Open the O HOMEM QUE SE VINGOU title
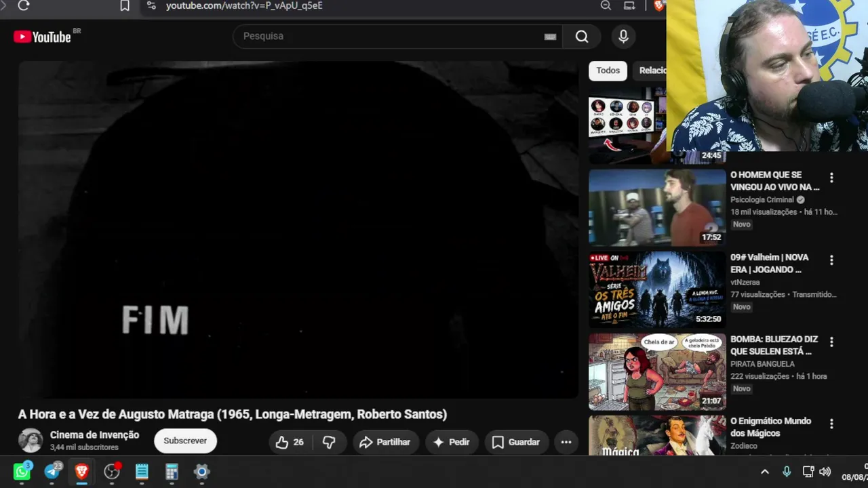 click(774, 181)
